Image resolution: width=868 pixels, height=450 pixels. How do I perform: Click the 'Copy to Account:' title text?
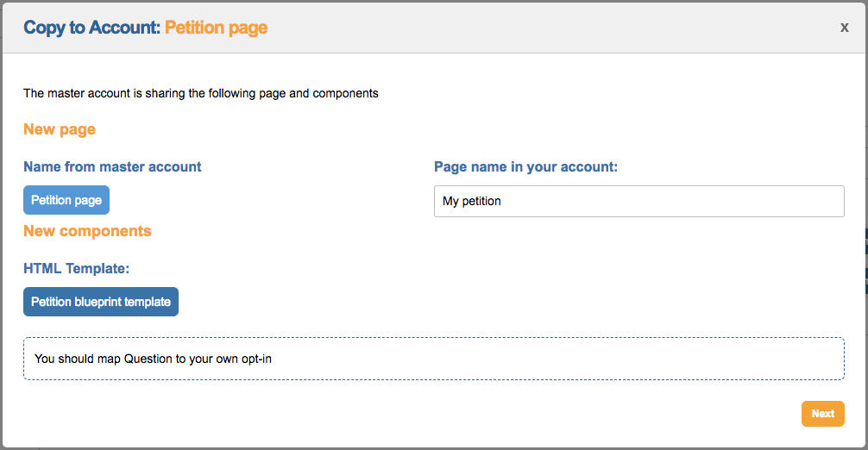tap(91, 28)
